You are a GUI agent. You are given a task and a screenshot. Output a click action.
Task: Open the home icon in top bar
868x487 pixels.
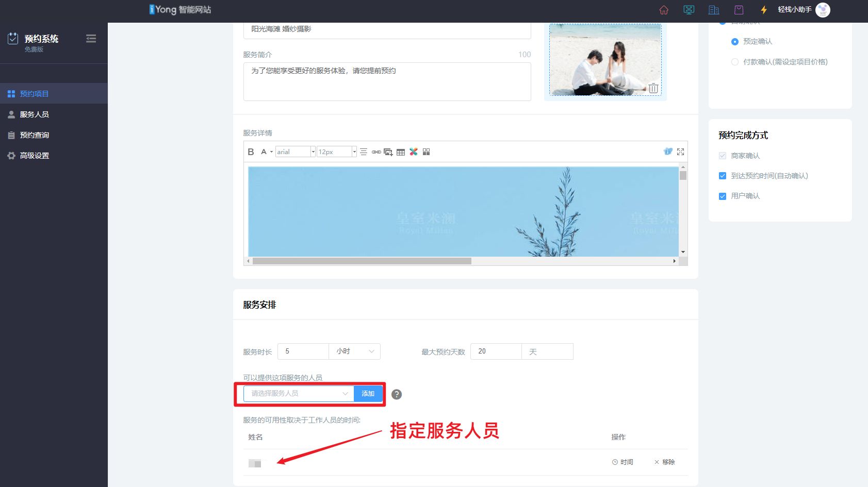pyautogui.click(x=664, y=10)
